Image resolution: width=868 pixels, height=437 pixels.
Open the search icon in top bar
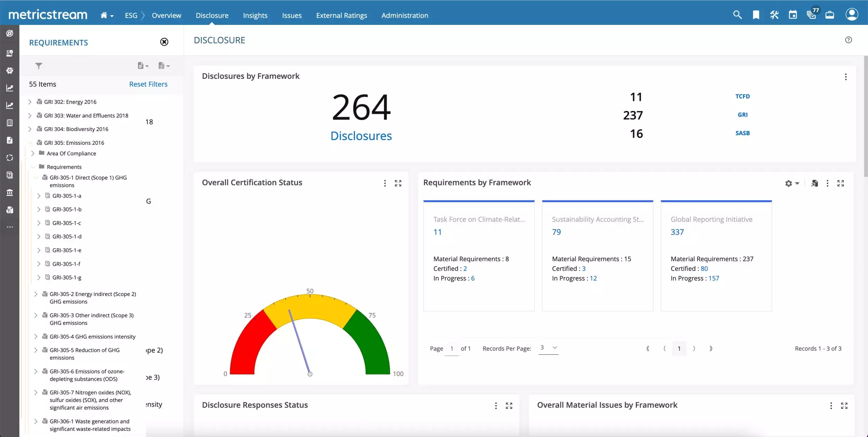[x=737, y=15]
